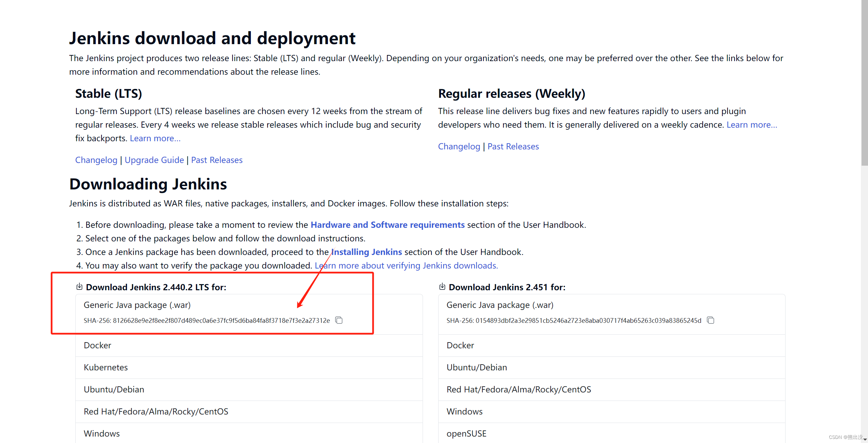Select openSUSE package for Jenkins 2.451

point(466,433)
